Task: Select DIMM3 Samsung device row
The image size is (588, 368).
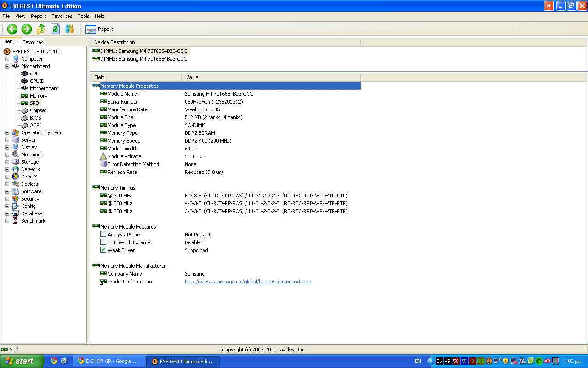Action: 140,59
